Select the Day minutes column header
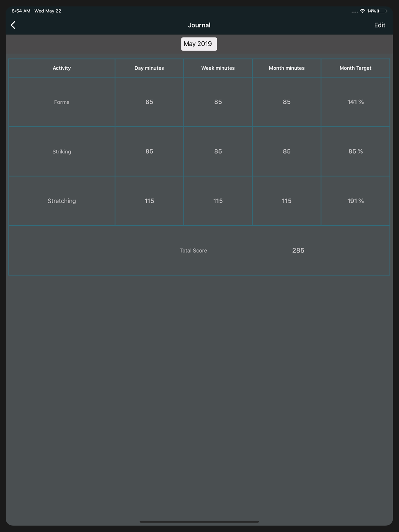Screen dimensions: 399x532 (x=149, y=68)
